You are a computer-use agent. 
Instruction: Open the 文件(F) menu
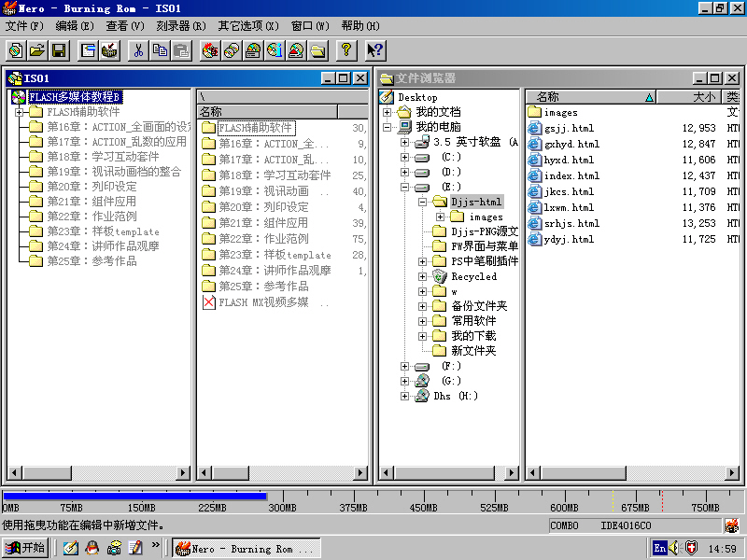coord(24,26)
